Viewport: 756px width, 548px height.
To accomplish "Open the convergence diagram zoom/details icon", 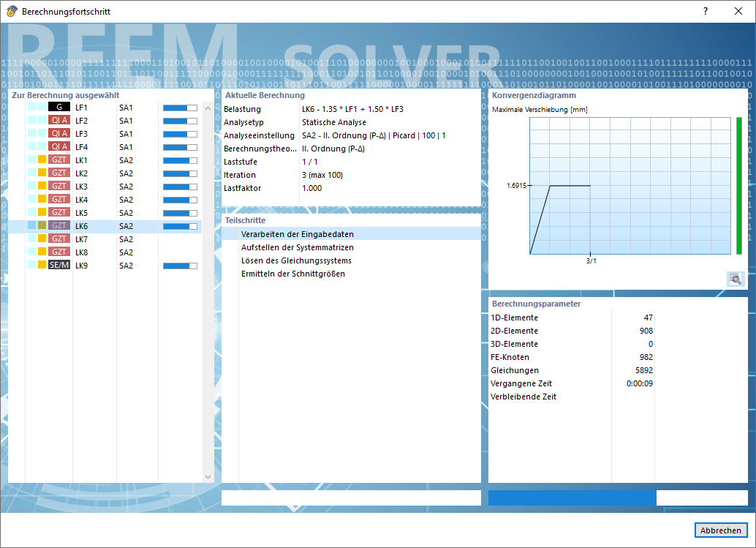I will 736,279.
